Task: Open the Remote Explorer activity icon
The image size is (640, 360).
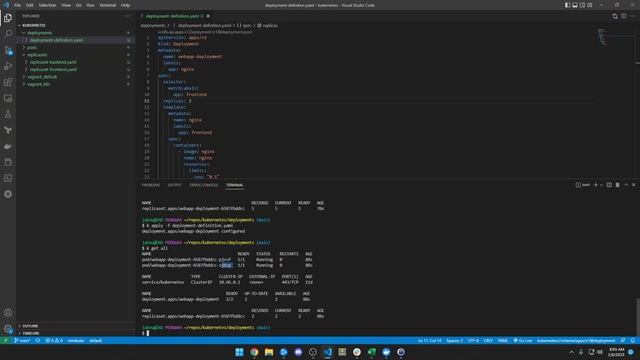Action: click(x=8, y=98)
